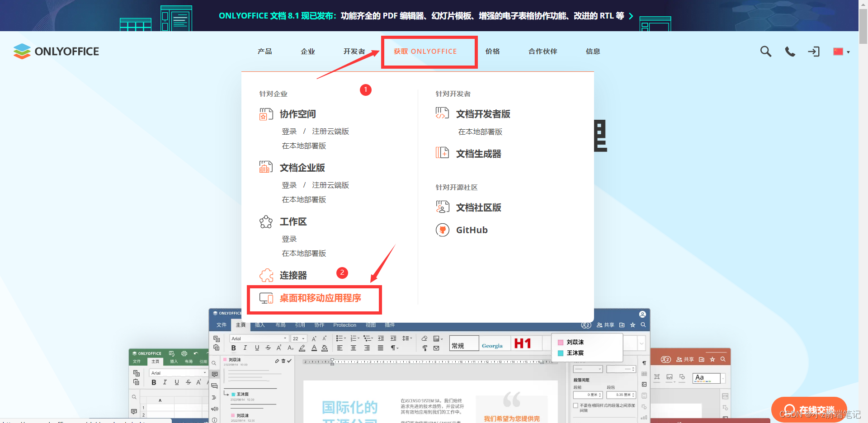868x423 pixels.
Task: Click 登录 under 文档企业版
Action: pyautogui.click(x=289, y=185)
